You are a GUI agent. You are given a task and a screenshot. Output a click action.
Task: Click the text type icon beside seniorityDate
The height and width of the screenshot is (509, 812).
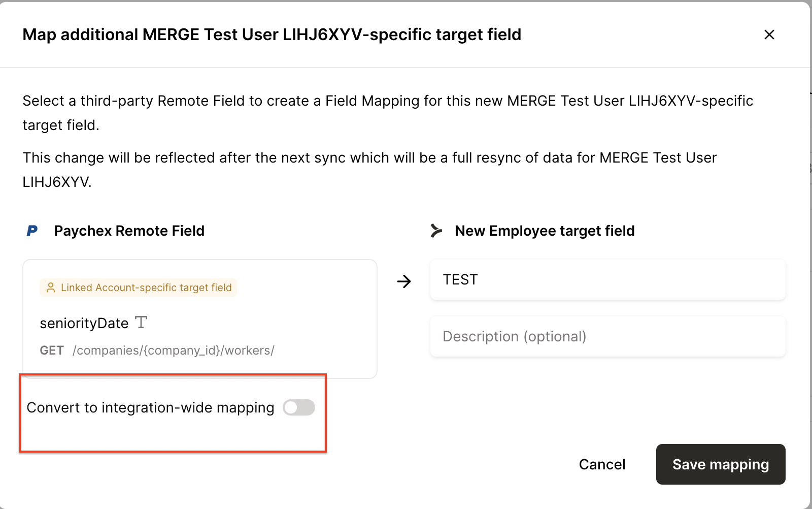(x=141, y=323)
